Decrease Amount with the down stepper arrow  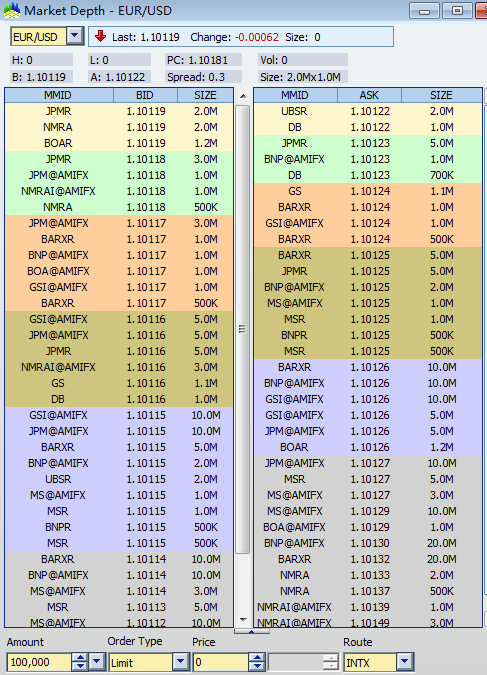[x=80, y=666]
